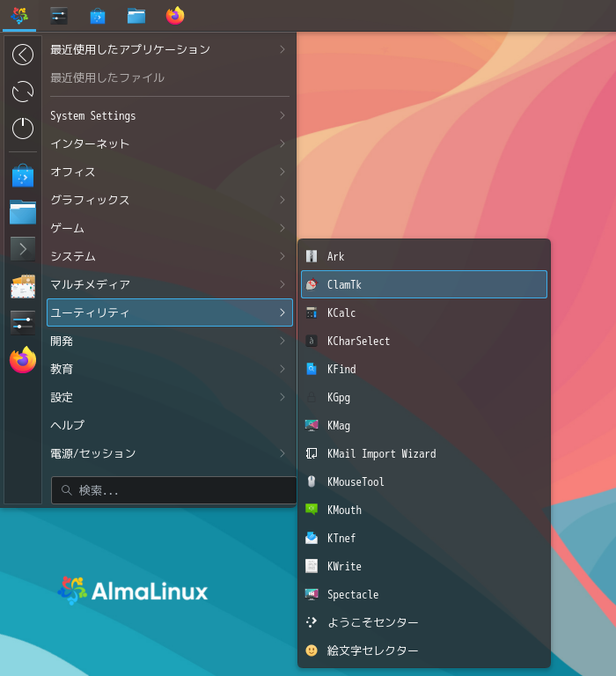616x676 pixels.
Task: Click the restart circular-arrows sidebar icon
Action: coord(23,92)
